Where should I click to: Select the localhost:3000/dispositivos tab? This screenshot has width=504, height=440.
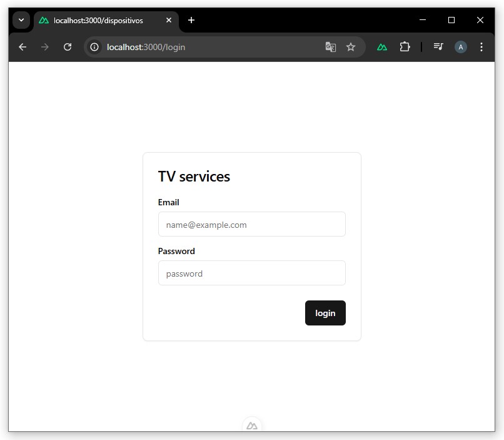click(x=98, y=21)
